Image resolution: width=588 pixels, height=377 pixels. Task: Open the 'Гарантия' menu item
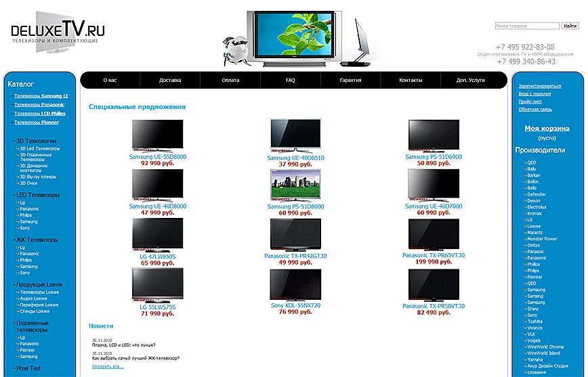coord(350,80)
